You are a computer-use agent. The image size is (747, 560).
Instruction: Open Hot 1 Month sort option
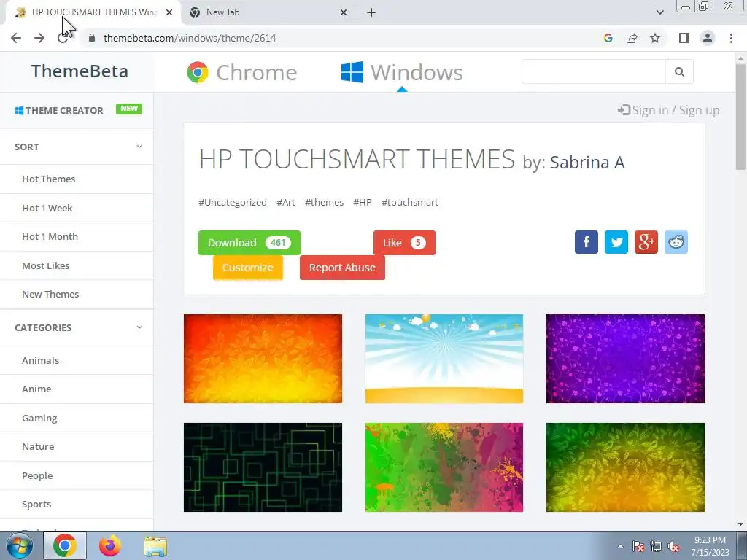click(x=50, y=237)
